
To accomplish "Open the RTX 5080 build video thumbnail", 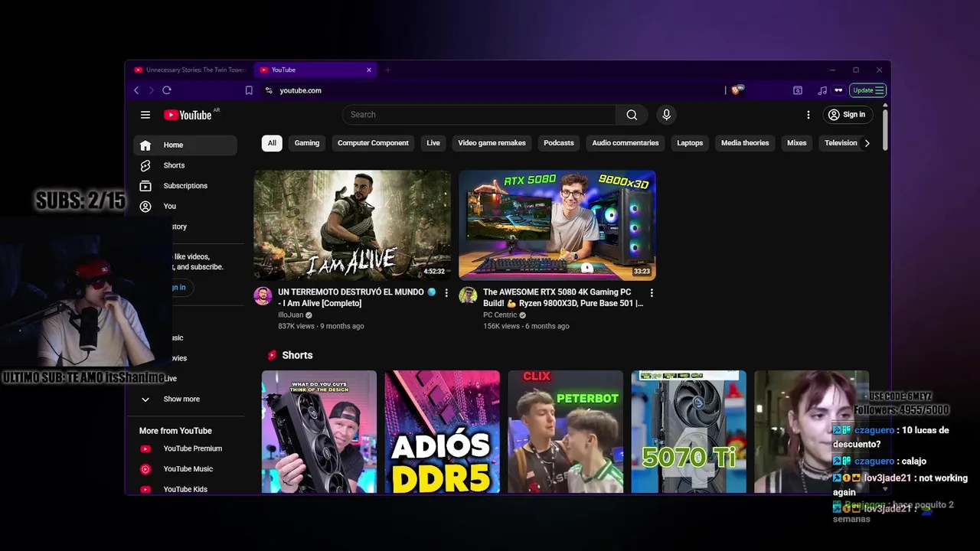I will point(557,225).
